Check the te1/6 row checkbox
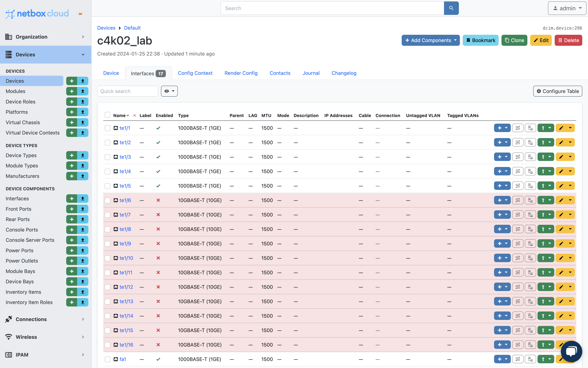588x368 pixels. click(108, 200)
